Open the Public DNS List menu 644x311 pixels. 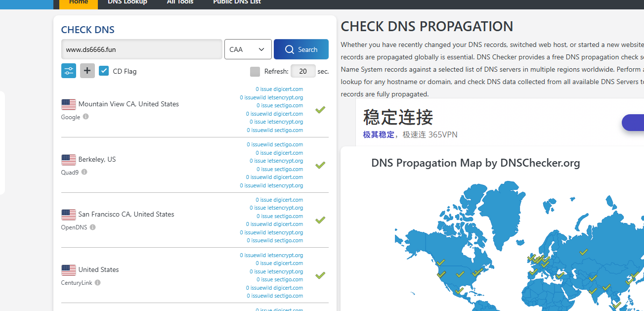(x=237, y=2)
